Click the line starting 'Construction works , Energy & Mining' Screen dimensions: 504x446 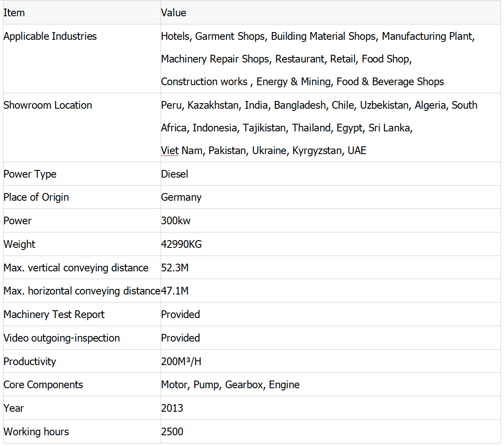pyautogui.click(x=302, y=82)
